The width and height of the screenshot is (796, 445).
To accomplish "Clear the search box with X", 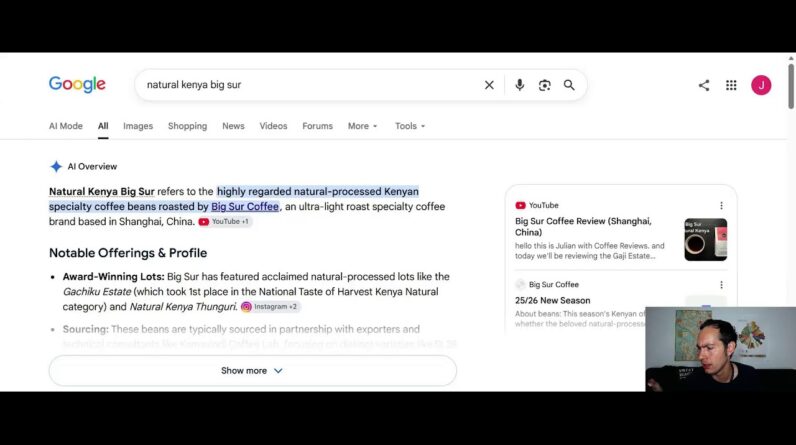I will 489,85.
